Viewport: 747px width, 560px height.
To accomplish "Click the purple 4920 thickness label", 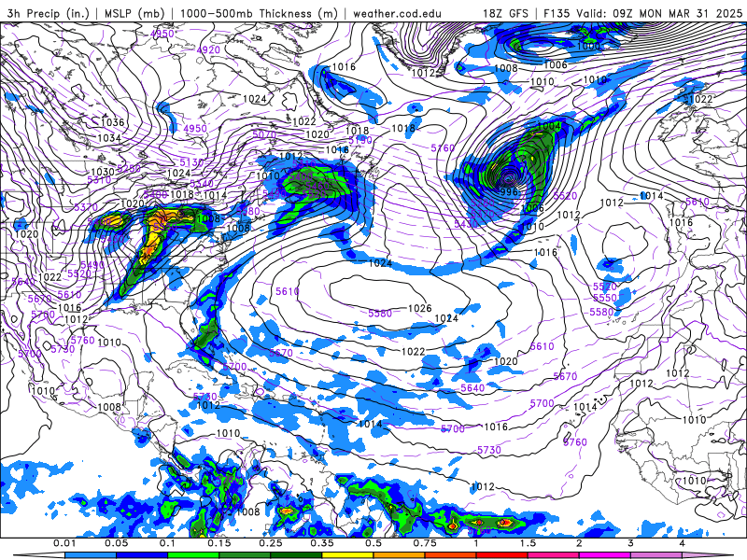I will tap(208, 50).
